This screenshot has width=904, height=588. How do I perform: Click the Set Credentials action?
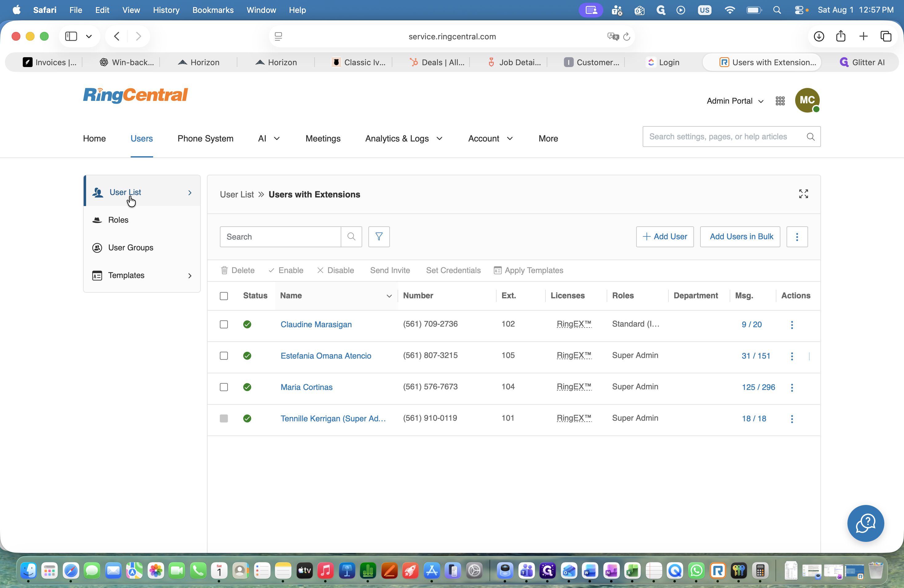pos(453,270)
